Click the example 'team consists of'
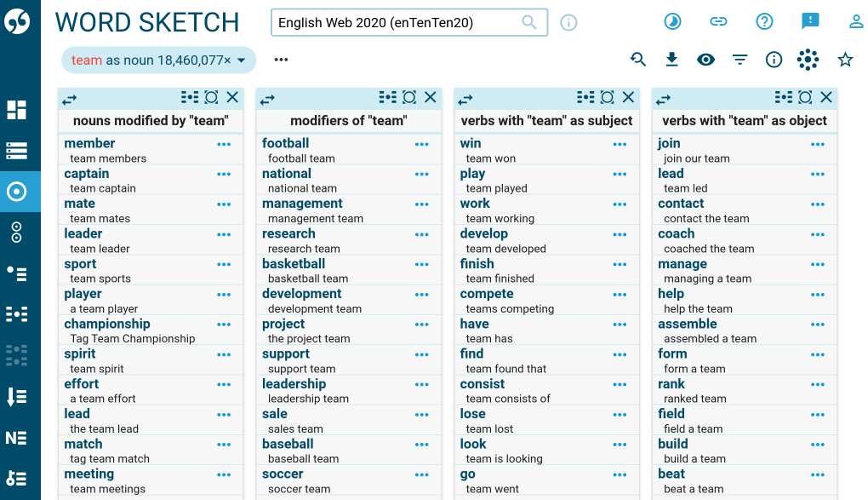The image size is (868, 500). pyautogui.click(x=508, y=399)
